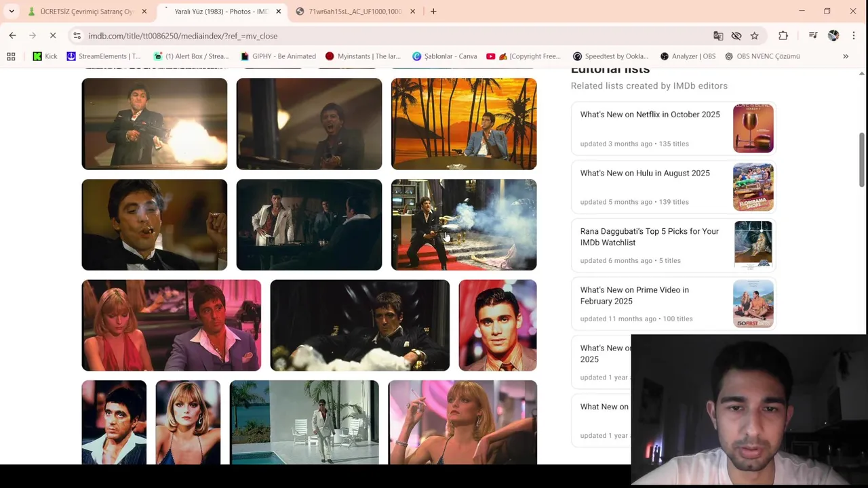Open the Chrome profile avatar

pos(833,35)
